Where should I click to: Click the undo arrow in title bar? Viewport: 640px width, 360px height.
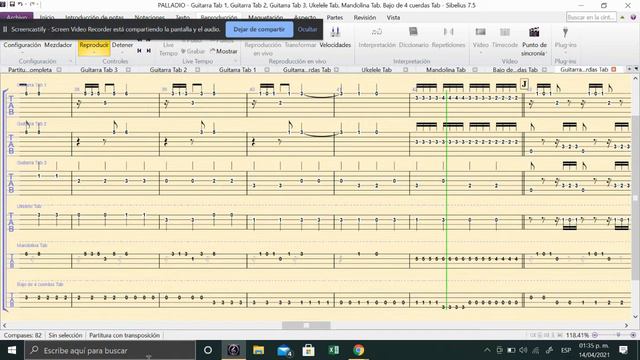[x=20, y=4]
